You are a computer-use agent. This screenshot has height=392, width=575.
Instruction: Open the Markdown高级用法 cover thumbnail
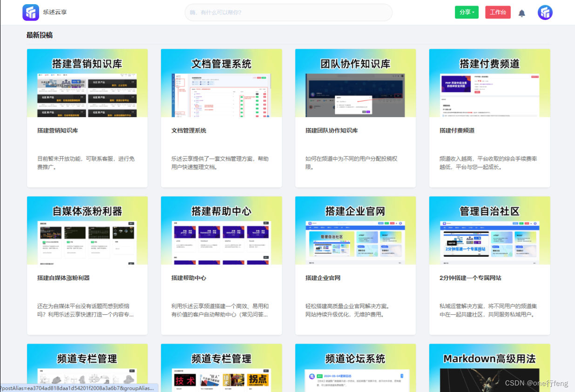click(490, 368)
